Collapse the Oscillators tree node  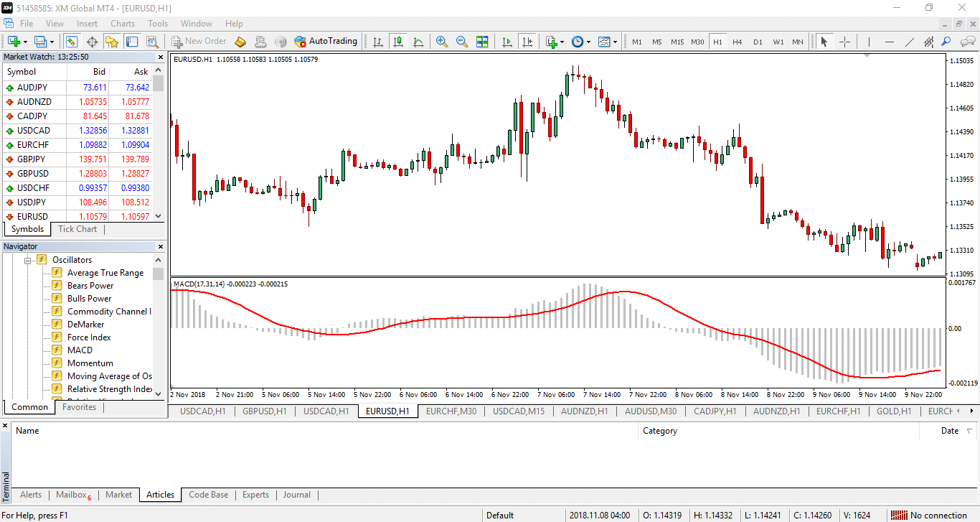(29, 260)
